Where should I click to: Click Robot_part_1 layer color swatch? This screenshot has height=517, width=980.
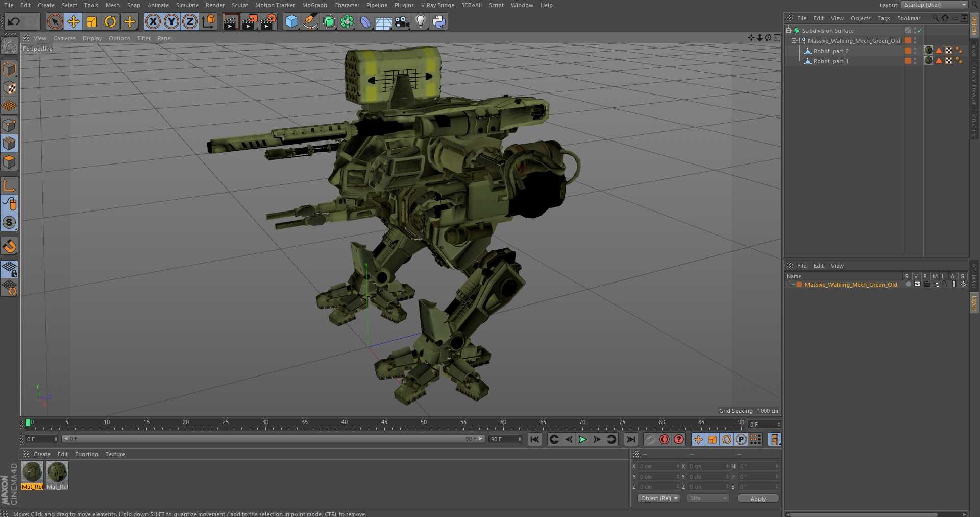tap(908, 61)
